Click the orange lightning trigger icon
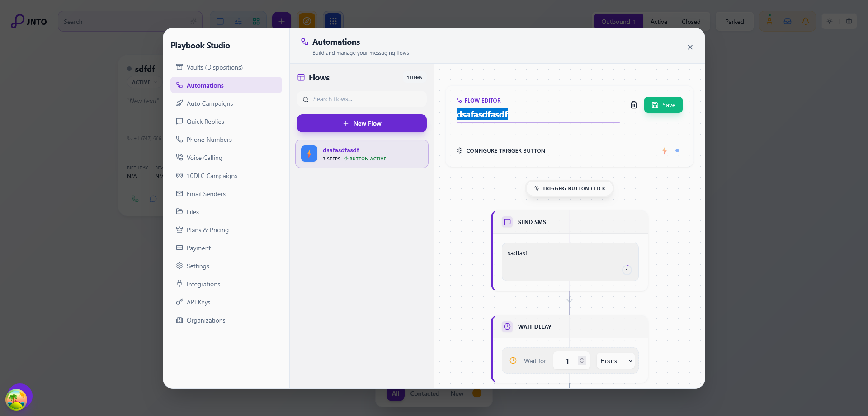Viewport: 868px width, 416px height. [x=665, y=151]
